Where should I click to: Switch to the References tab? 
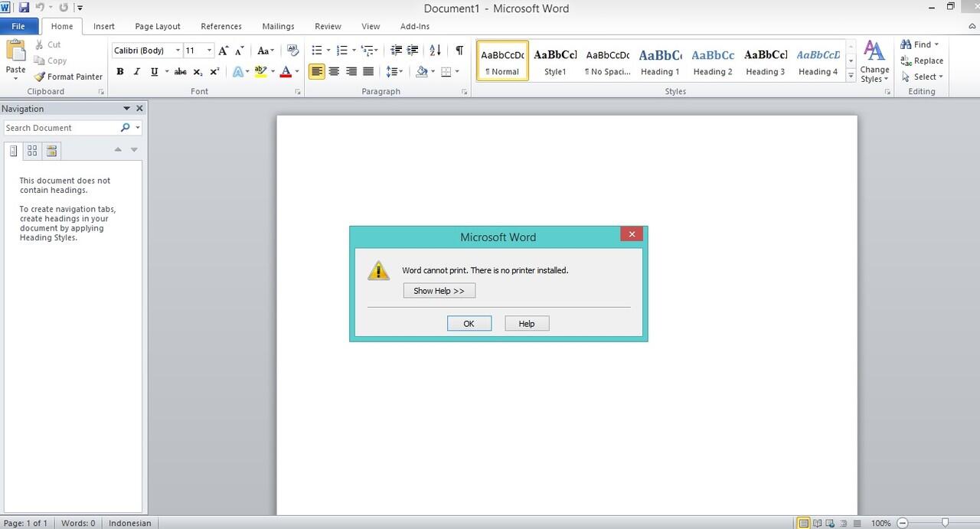click(x=221, y=26)
